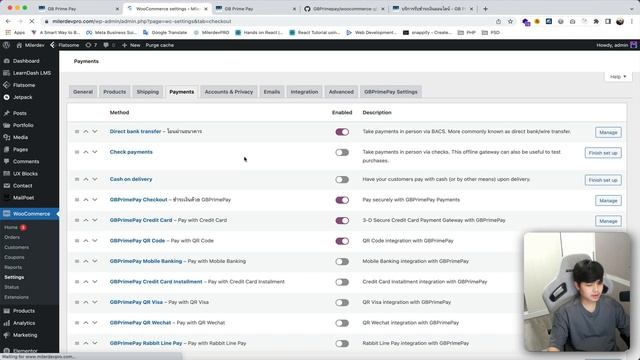Click Finish set up for Check payments
The height and width of the screenshot is (360, 640).
603,153
